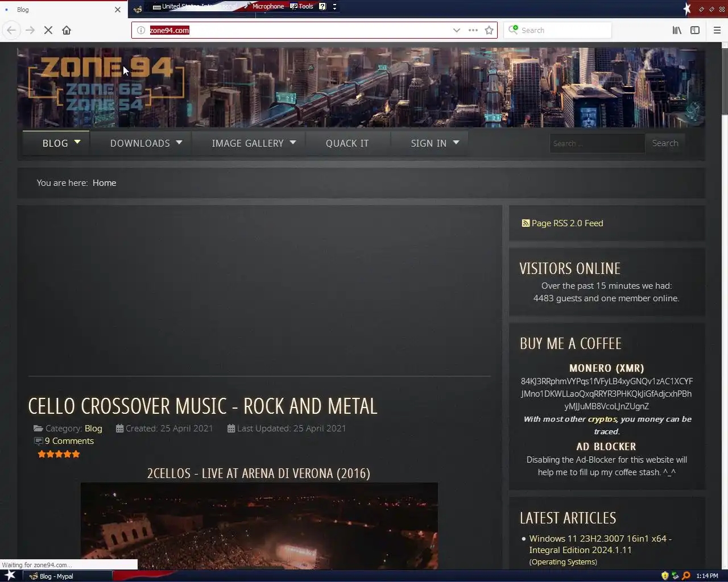View site information icon in address bar

[x=141, y=30]
